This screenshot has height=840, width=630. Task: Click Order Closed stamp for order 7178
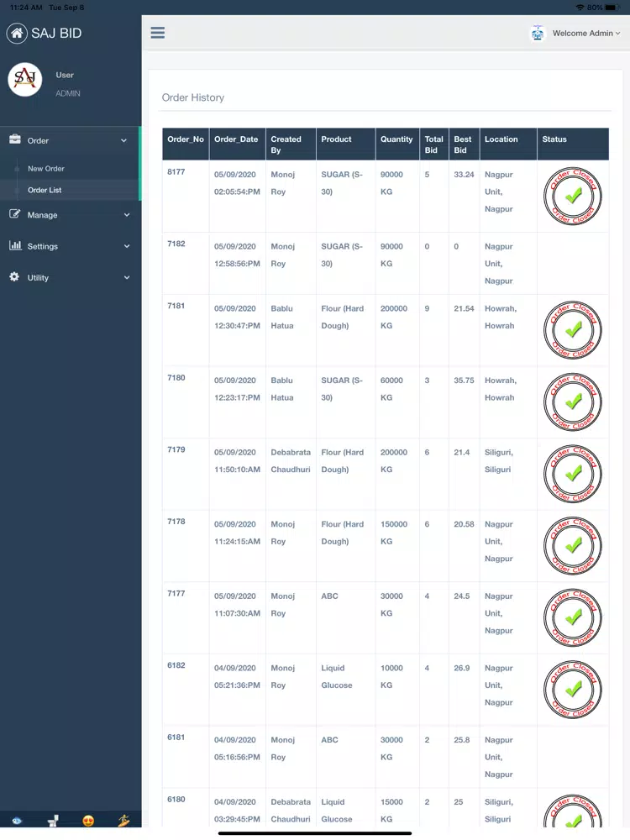573,545
